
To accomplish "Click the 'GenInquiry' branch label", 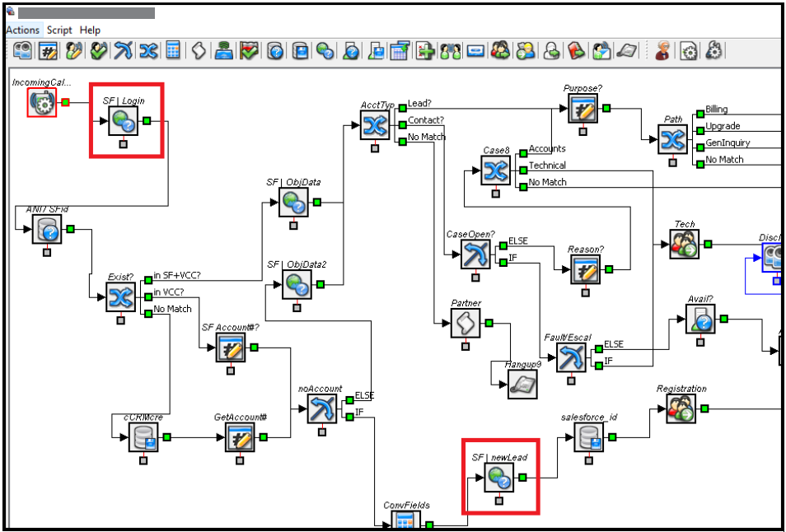I will (728, 142).
